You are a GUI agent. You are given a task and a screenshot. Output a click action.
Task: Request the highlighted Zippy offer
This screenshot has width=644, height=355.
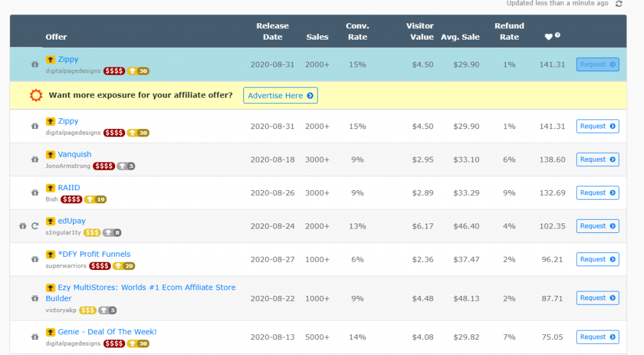click(x=597, y=64)
